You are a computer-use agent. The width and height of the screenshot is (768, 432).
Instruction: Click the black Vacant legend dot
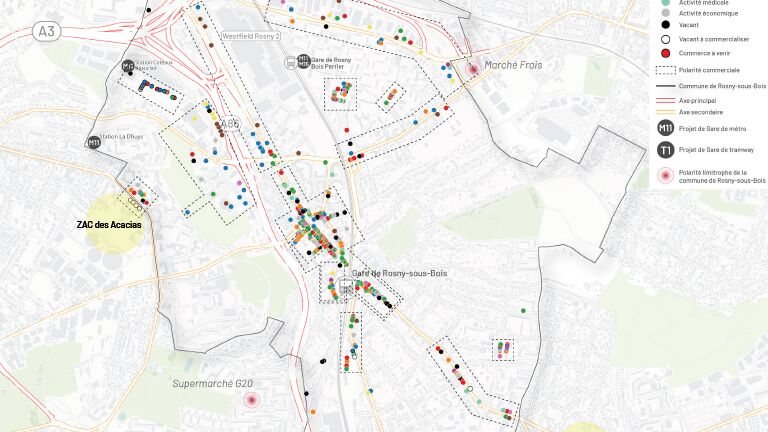(665, 25)
